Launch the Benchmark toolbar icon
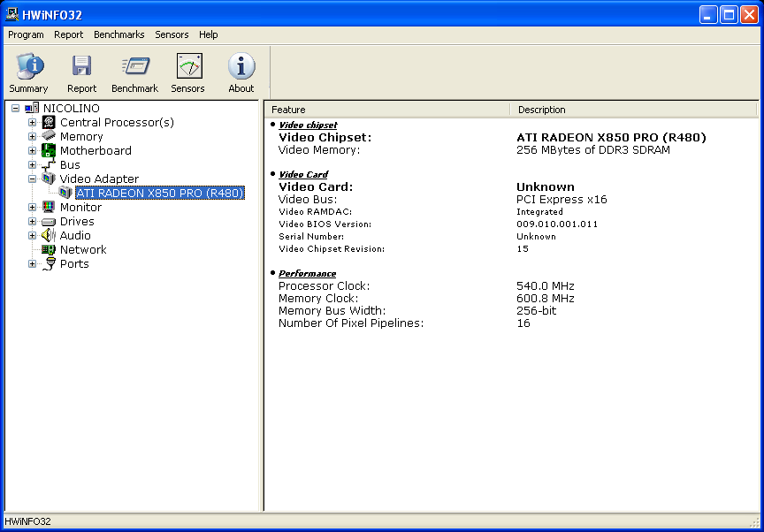The height and width of the screenshot is (532, 764). (x=136, y=65)
